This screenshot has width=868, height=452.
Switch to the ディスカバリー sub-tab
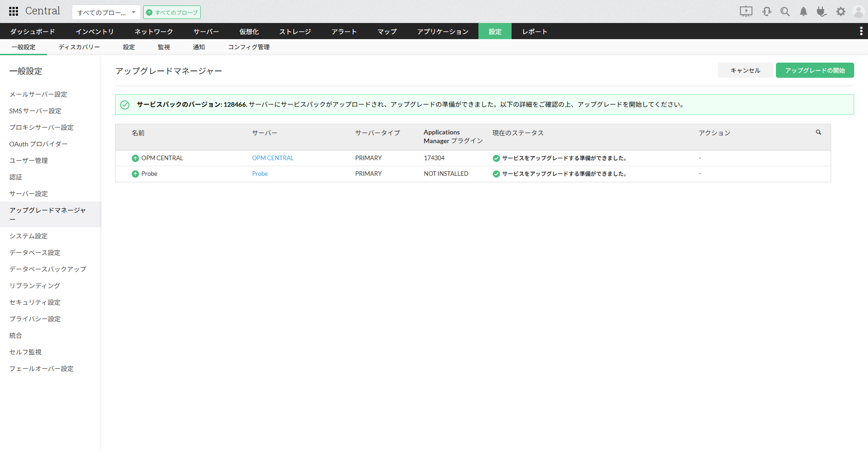[79, 47]
